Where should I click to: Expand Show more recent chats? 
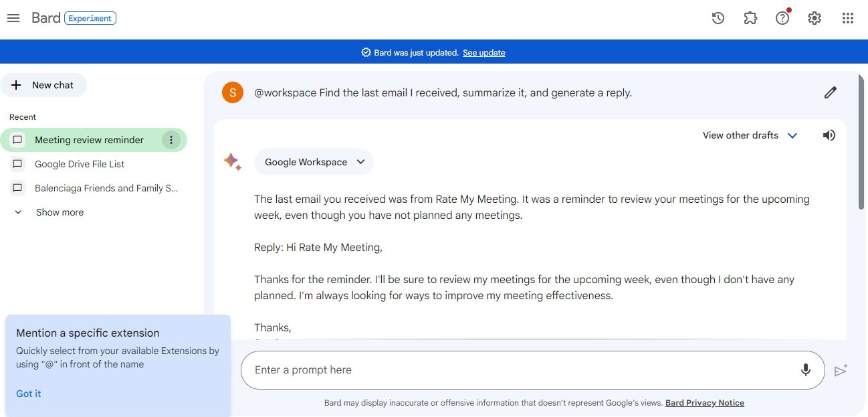(59, 212)
